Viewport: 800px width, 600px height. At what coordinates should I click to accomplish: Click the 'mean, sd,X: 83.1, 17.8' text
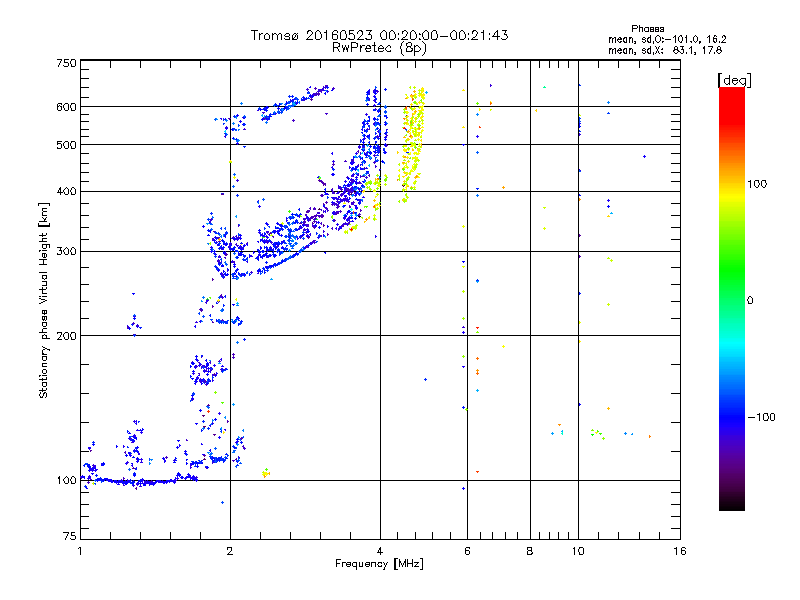pyautogui.click(x=665, y=50)
